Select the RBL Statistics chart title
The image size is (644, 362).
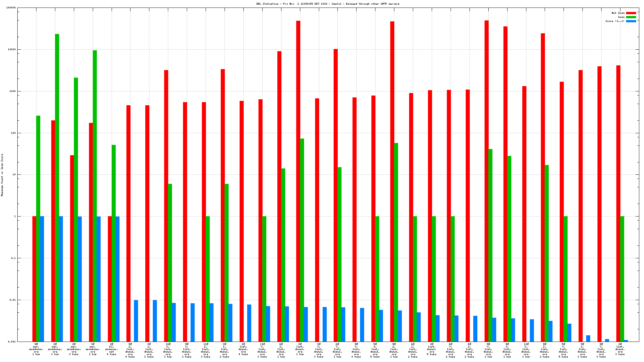328,4
